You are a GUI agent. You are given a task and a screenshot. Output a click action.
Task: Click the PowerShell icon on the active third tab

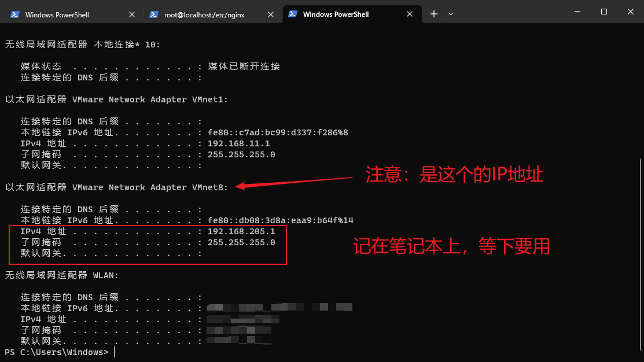(292, 14)
